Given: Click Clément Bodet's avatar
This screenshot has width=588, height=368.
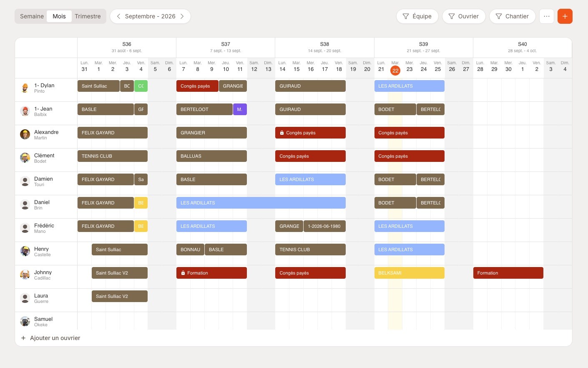Looking at the screenshot, I should pyautogui.click(x=25, y=158).
